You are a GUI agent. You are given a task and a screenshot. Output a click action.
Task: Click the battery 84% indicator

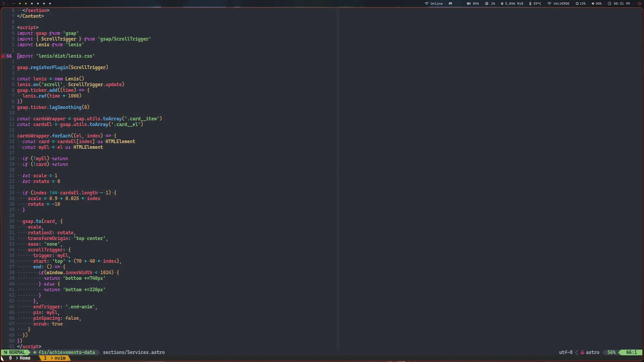tap(473, 3)
